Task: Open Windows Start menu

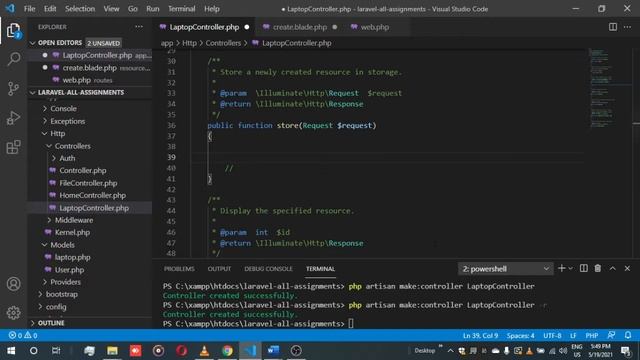Action: click(x=11, y=351)
